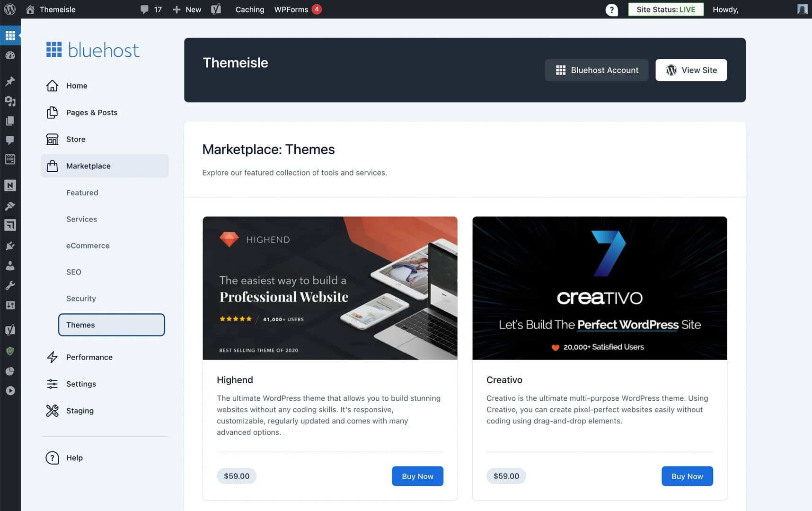
Task: Click the Highend $59.00 price tag
Action: tap(237, 476)
